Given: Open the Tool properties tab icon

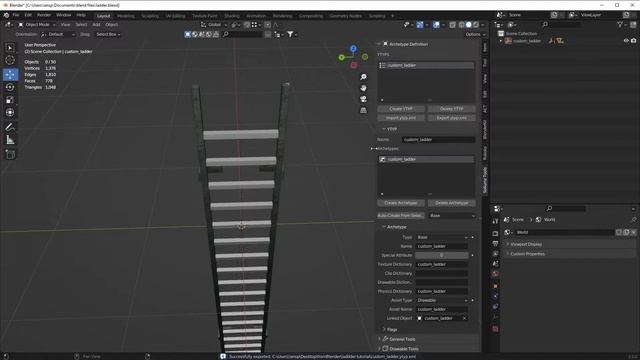Looking at the screenshot, I should pos(495,221).
